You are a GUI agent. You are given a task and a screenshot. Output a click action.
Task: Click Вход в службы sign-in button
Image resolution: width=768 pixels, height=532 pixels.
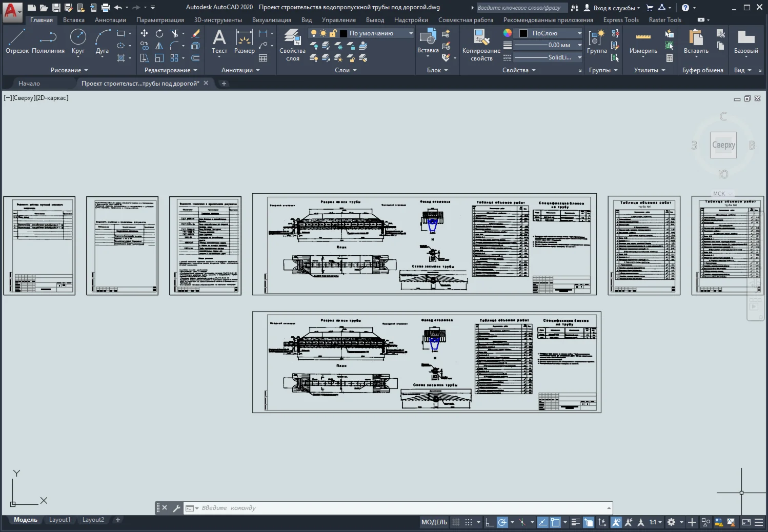click(612, 8)
